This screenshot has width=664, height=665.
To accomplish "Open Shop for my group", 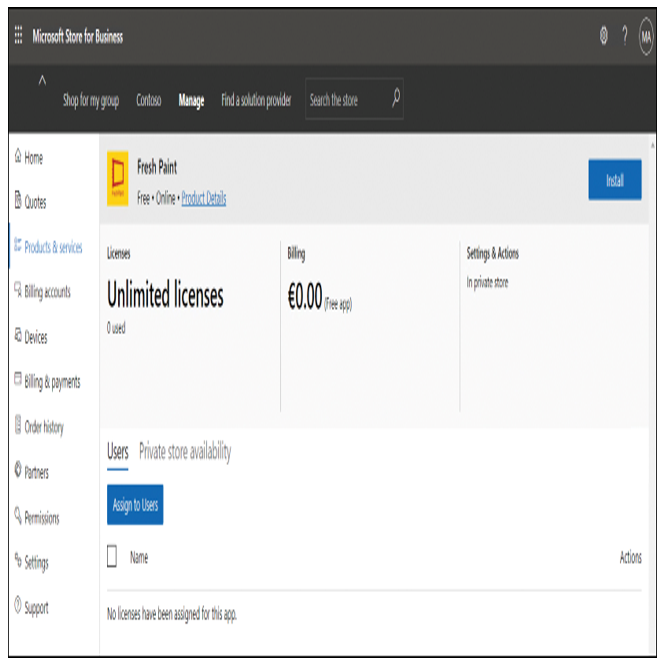I will pyautogui.click(x=91, y=101).
